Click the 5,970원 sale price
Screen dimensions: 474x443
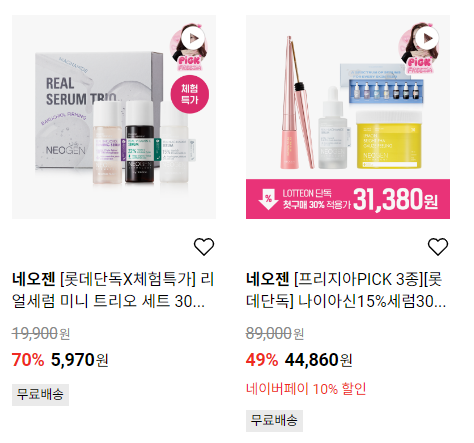(79, 360)
